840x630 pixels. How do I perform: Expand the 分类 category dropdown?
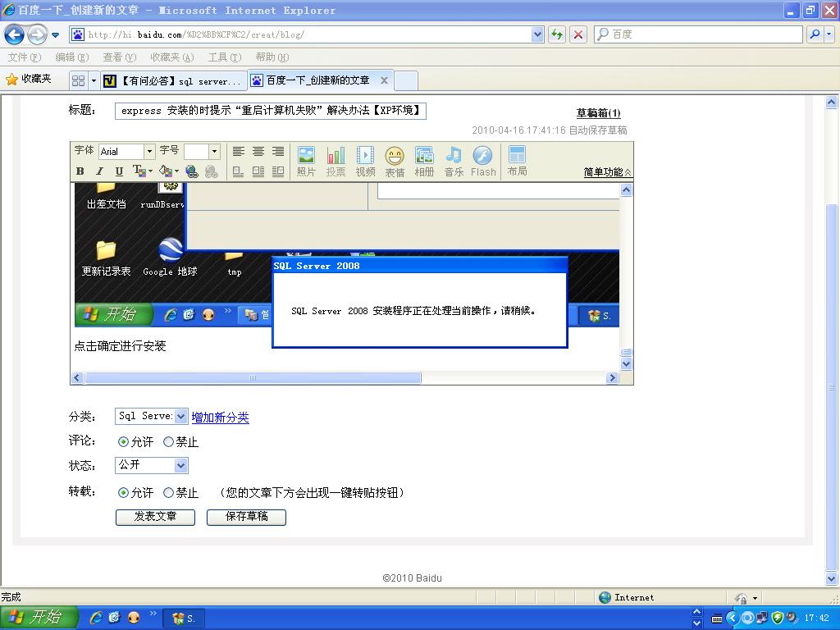[x=180, y=417]
